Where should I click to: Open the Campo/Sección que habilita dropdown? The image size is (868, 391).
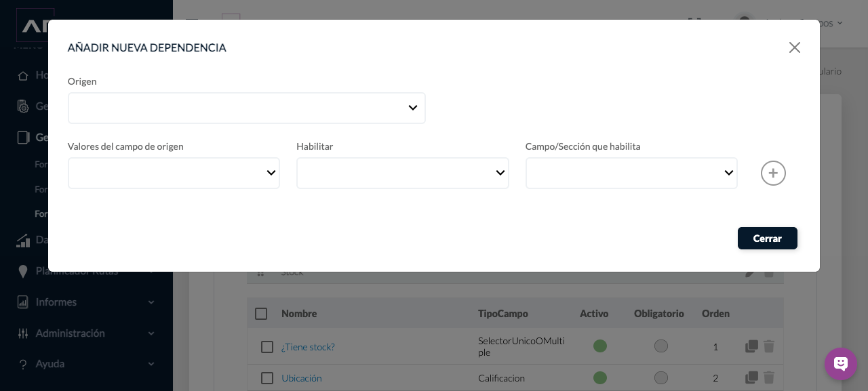[x=631, y=173]
